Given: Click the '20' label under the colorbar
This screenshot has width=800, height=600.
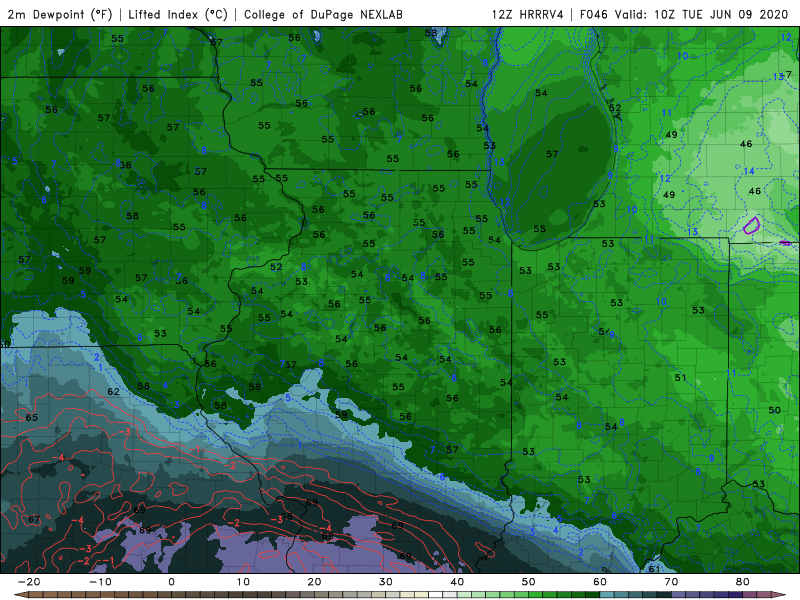Looking at the screenshot, I should coord(314,582).
